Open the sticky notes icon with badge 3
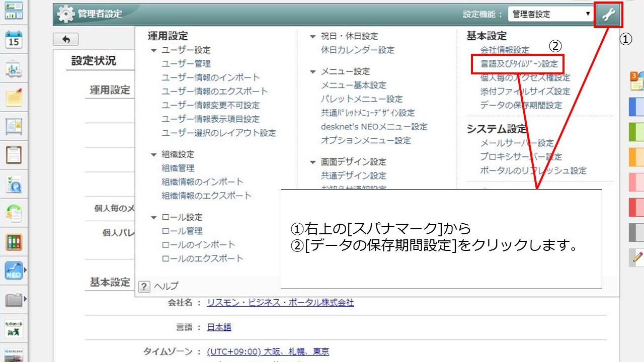644x362 pixels. [636, 81]
